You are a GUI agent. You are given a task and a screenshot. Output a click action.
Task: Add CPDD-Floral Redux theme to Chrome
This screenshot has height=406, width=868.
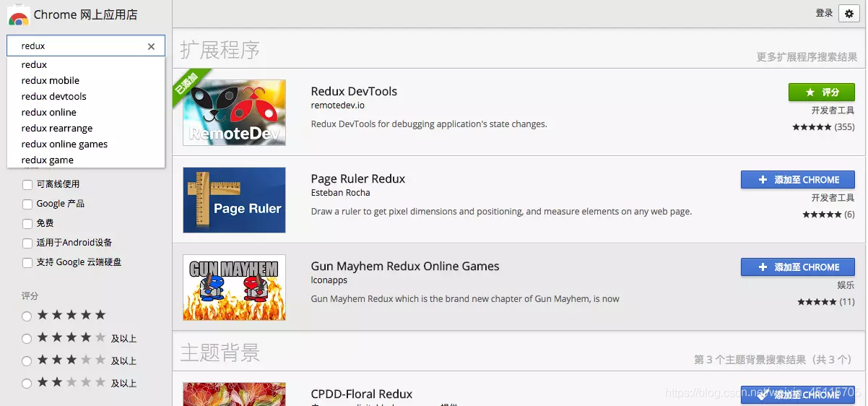(798, 394)
